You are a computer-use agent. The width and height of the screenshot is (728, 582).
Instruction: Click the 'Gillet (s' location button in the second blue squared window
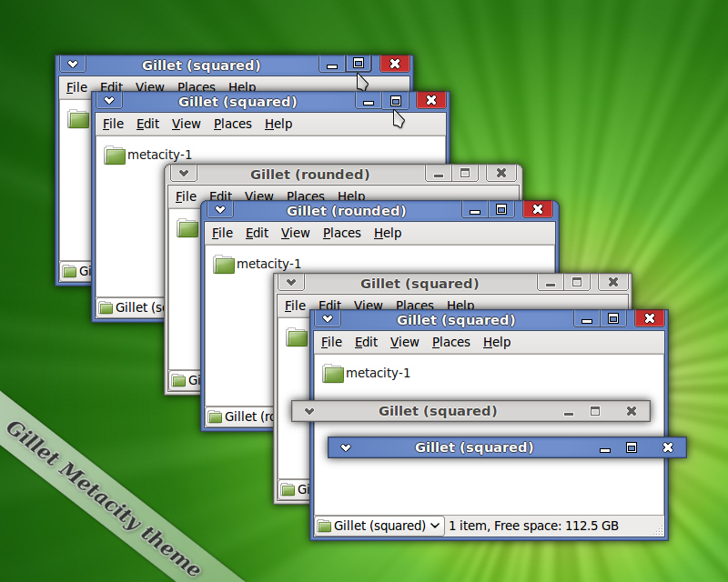pyautogui.click(x=130, y=307)
